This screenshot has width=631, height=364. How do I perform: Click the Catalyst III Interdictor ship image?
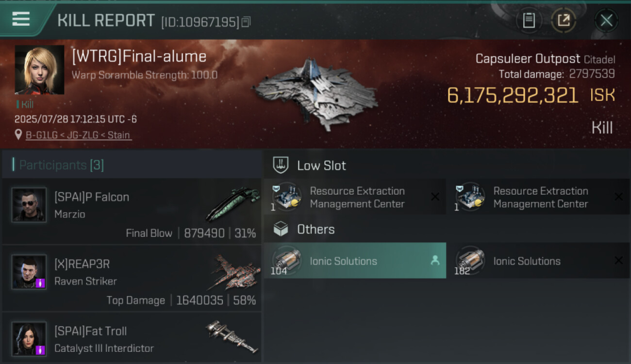point(231,336)
